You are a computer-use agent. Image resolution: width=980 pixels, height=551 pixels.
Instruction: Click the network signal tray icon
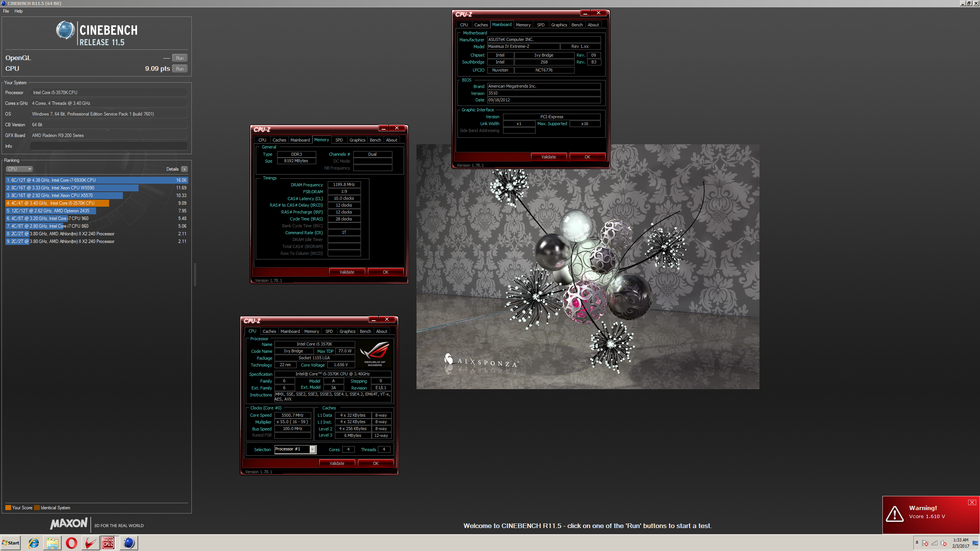[x=934, y=543]
